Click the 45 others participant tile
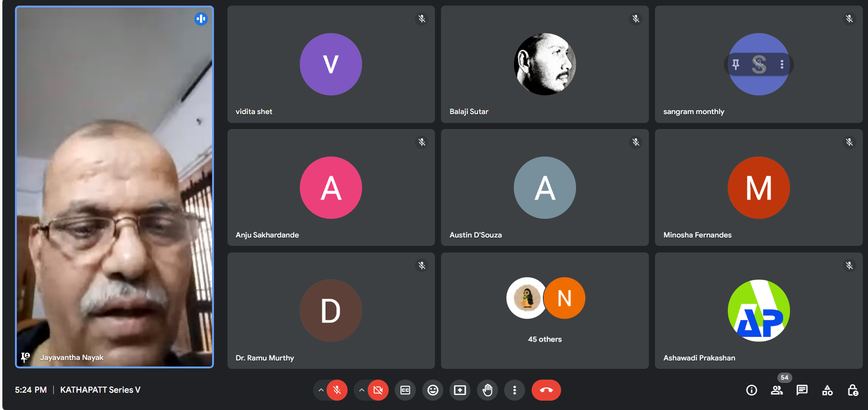 [x=545, y=310]
